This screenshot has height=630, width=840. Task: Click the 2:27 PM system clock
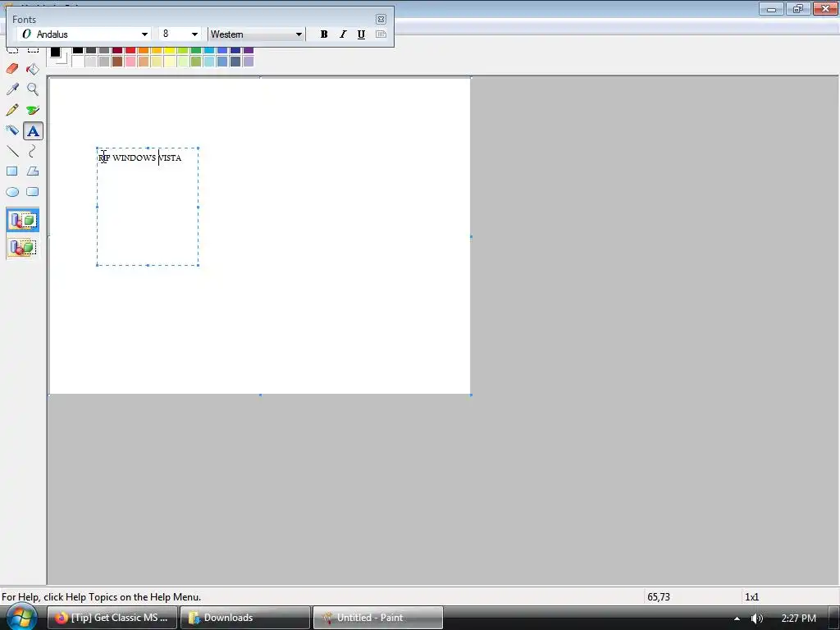click(799, 619)
